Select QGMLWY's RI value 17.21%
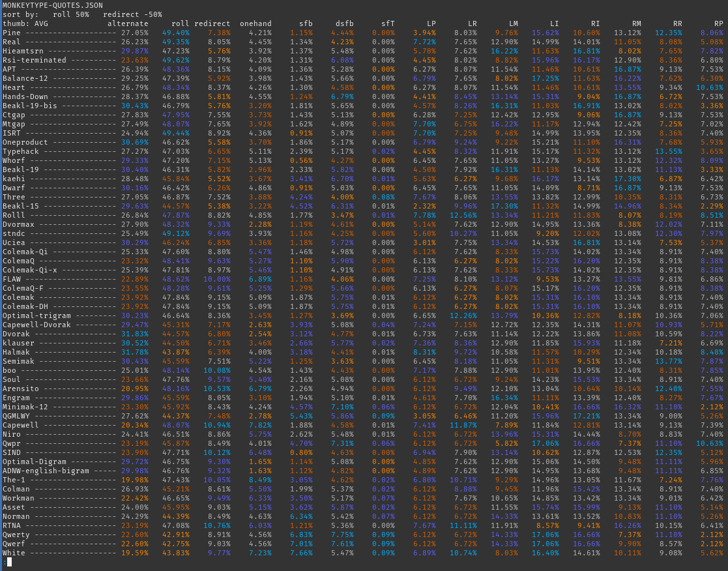 click(x=587, y=417)
